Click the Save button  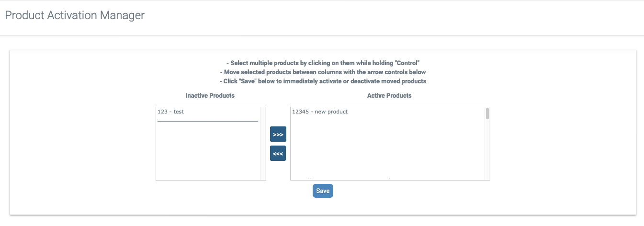point(323,191)
